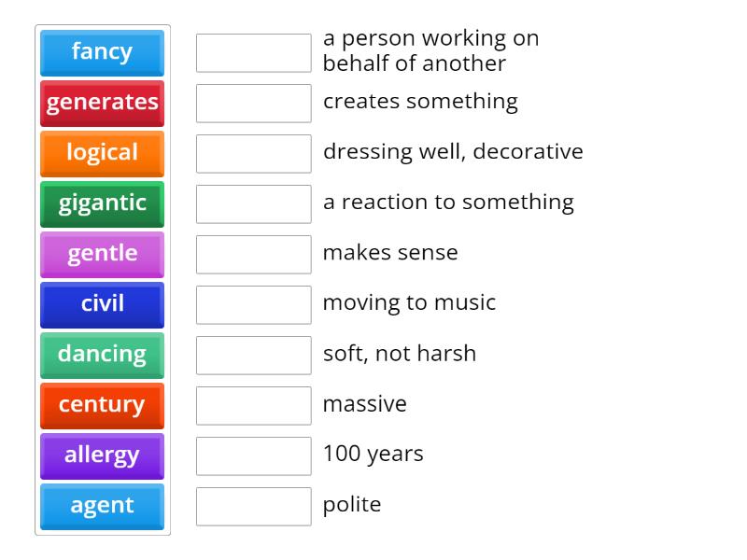
Task: Click the empty box next to 'creates something'
Action: pos(253,104)
